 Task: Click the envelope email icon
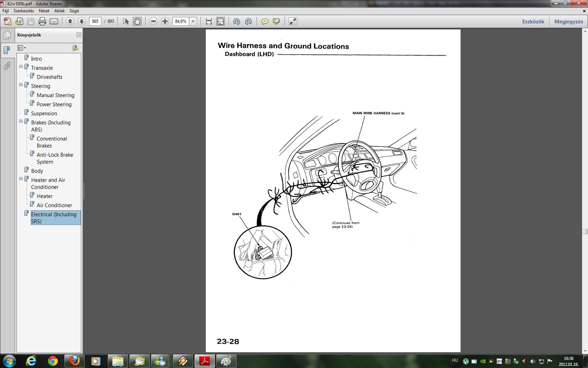(x=54, y=21)
